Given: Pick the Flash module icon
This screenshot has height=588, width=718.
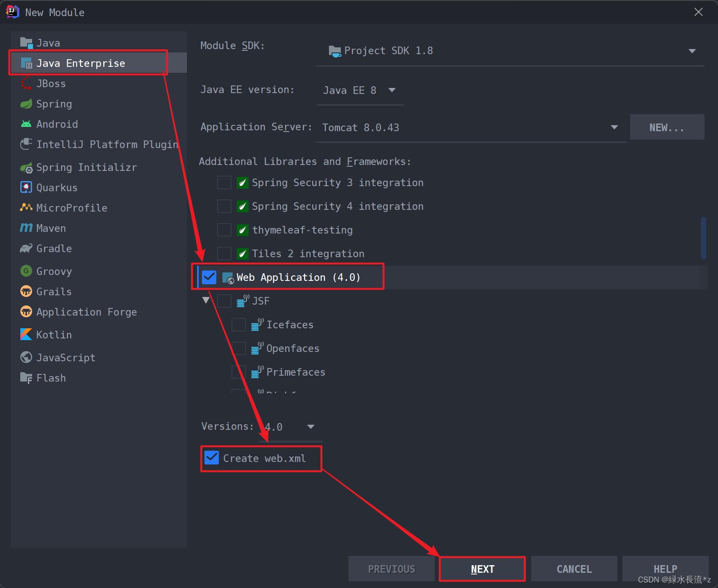Looking at the screenshot, I should pos(26,378).
